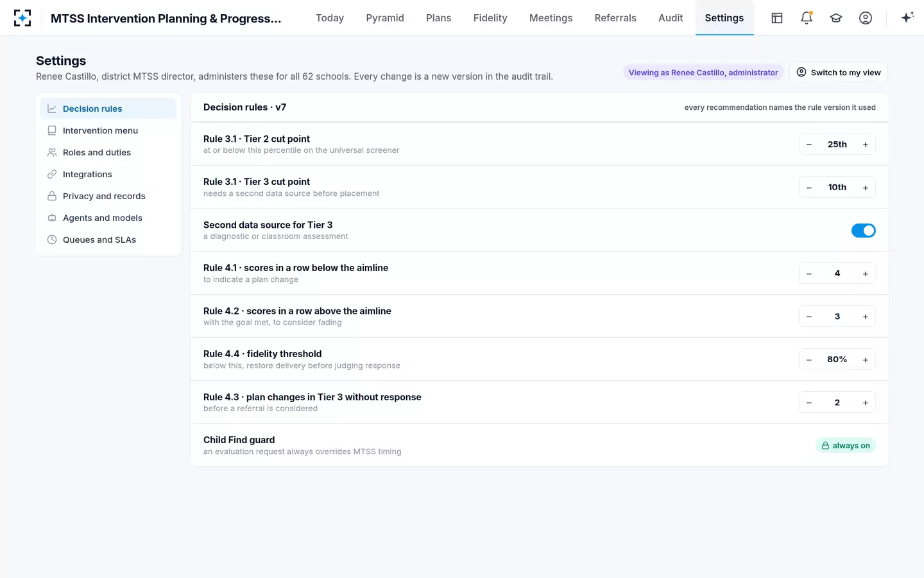Increase Rule 4.1 scores below aimline
The height and width of the screenshot is (578, 924).
click(x=866, y=274)
